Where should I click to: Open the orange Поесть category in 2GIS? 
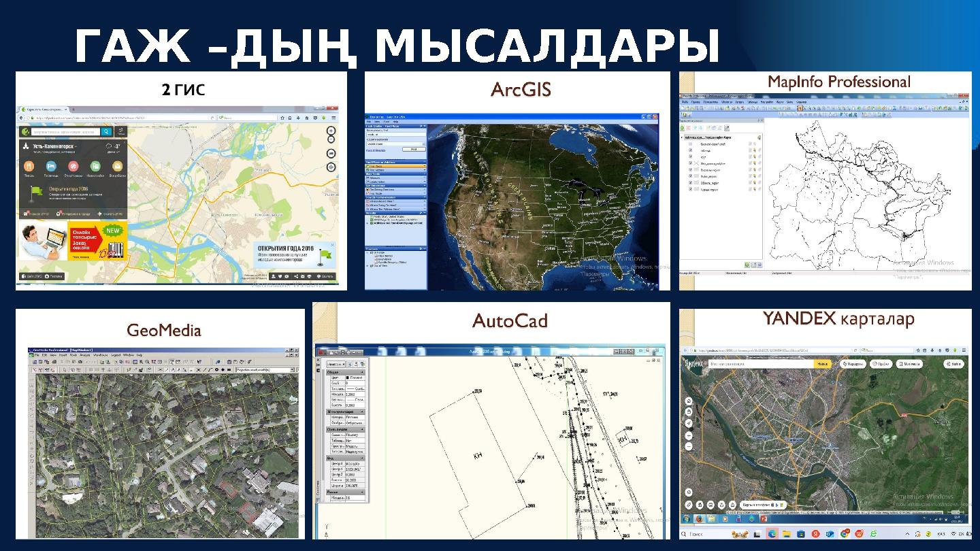[29, 166]
